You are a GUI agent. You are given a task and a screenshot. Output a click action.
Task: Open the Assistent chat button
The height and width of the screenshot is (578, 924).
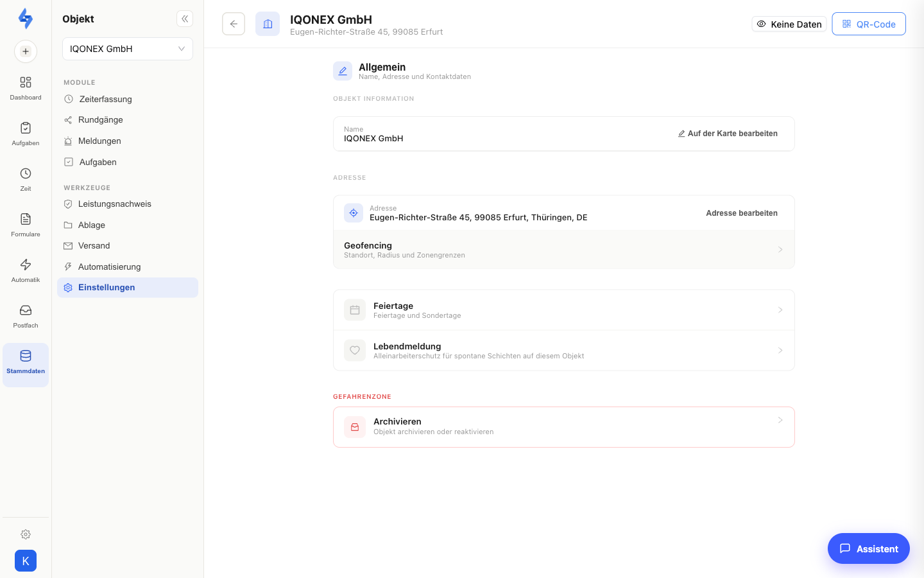[x=869, y=548]
